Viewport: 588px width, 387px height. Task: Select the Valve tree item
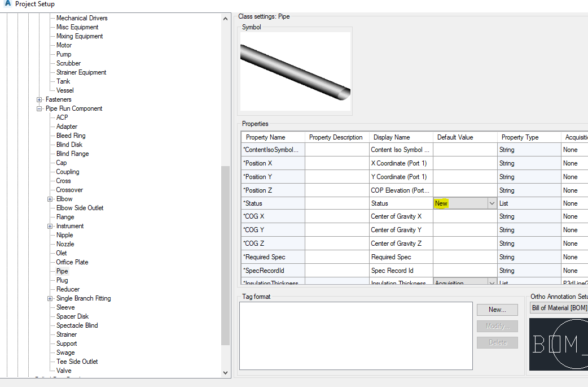[64, 371]
